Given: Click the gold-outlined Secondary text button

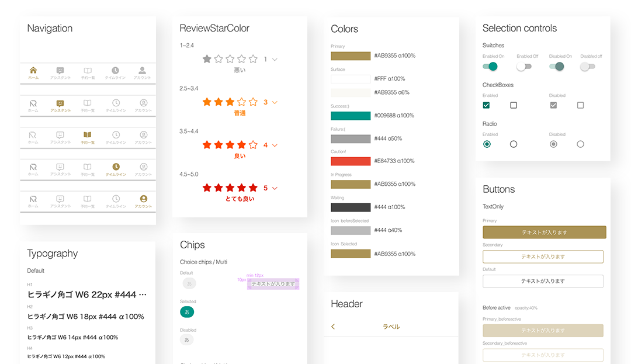Looking at the screenshot, I should (543, 256).
